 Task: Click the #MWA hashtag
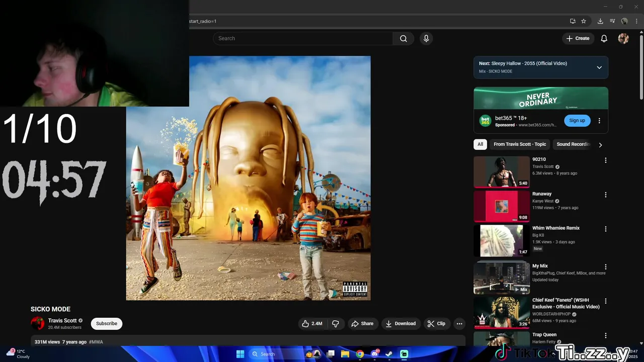coord(96,342)
